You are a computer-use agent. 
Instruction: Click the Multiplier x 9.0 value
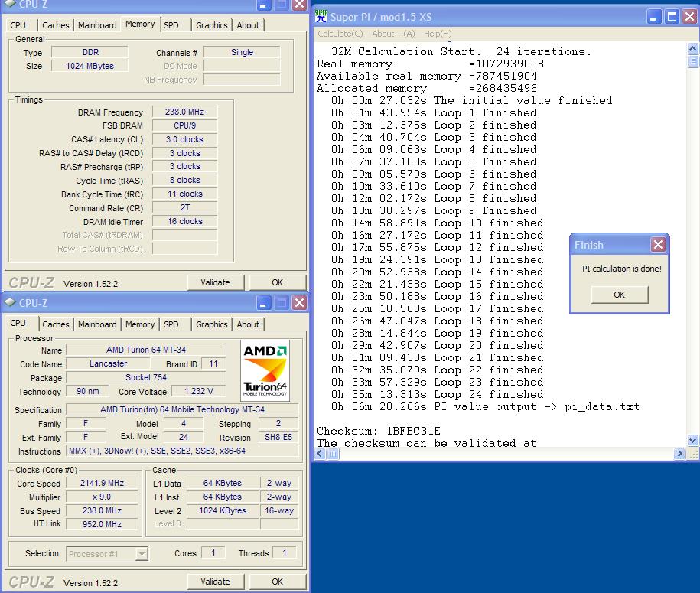click(x=103, y=497)
